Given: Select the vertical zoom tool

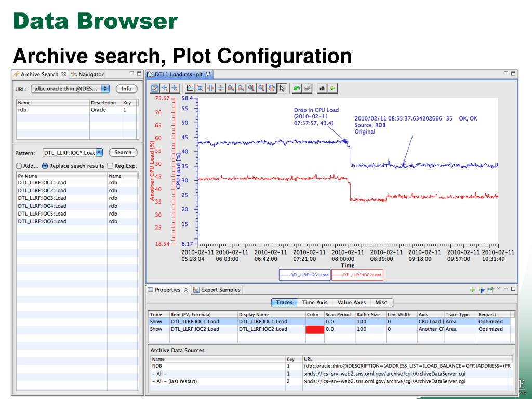Looking at the screenshot, I should 220,88.
